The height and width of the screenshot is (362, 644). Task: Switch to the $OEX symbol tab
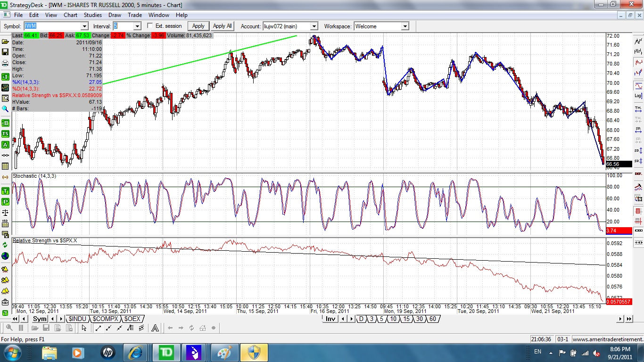pos(132,319)
